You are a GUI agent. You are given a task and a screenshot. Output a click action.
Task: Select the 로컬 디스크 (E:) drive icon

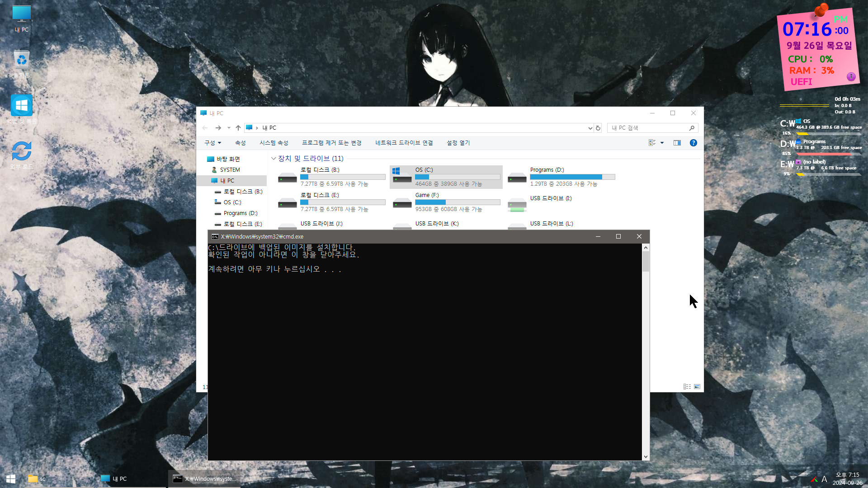pyautogui.click(x=287, y=203)
